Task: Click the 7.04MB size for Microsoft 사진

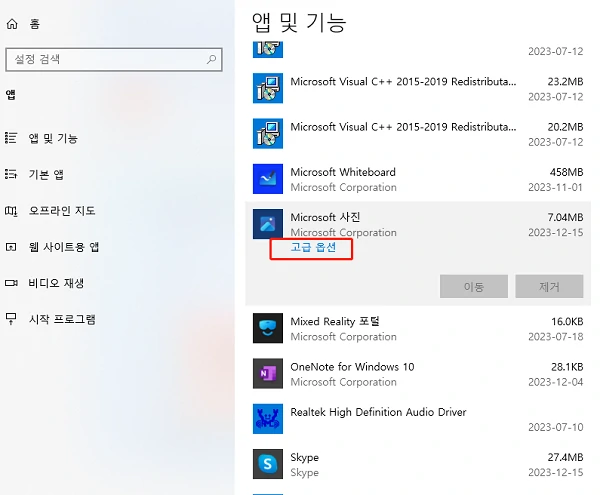Action: tap(565, 217)
